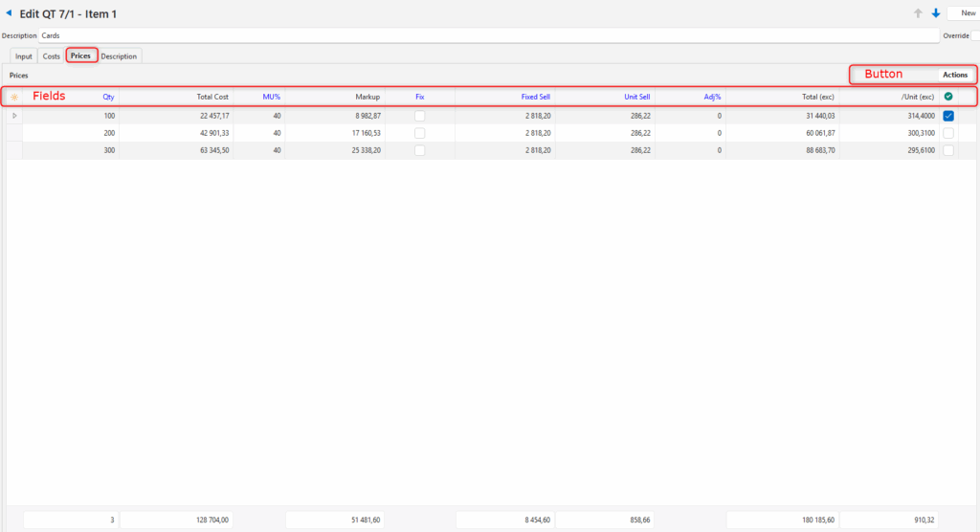This screenshot has height=532, width=980.
Task: Click the Fixed Sell column header
Action: coord(535,97)
